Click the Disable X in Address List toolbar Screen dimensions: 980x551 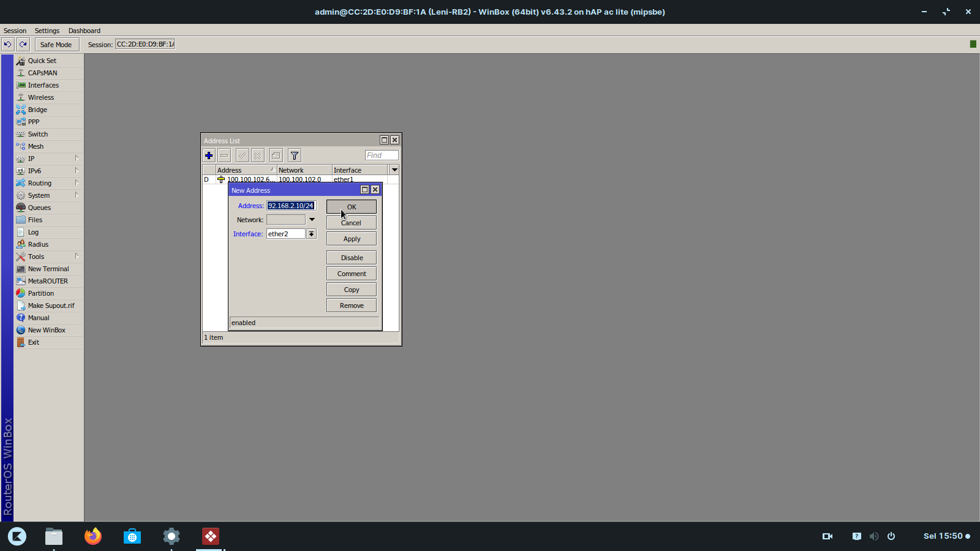[258, 156]
